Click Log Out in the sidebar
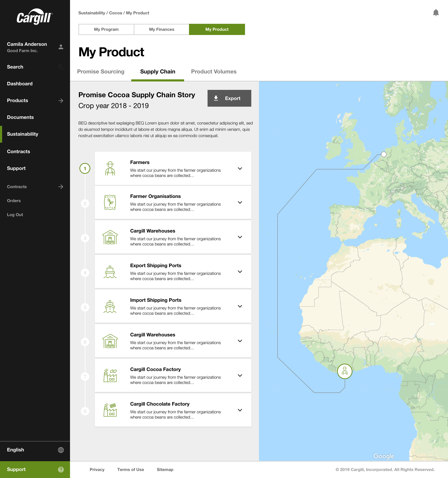This screenshot has height=478, width=448. [x=15, y=215]
